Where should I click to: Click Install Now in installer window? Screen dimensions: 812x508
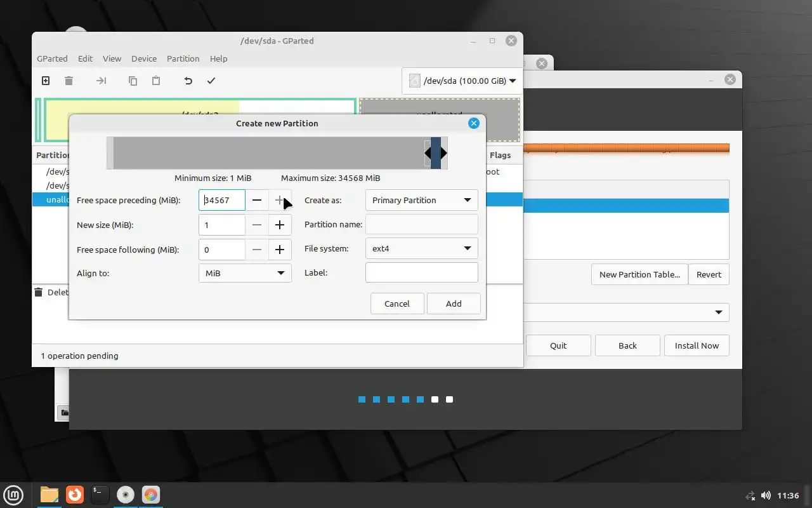tap(697, 345)
